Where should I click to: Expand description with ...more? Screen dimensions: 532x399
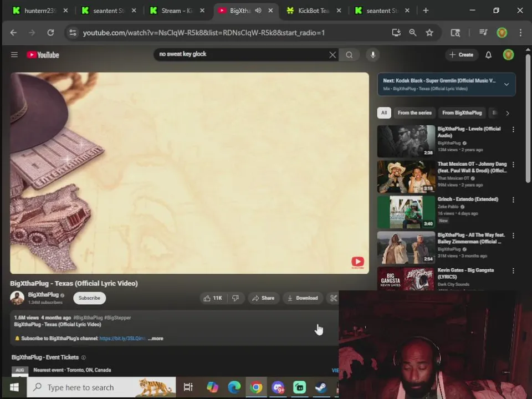pyautogui.click(x=155, y=338)
